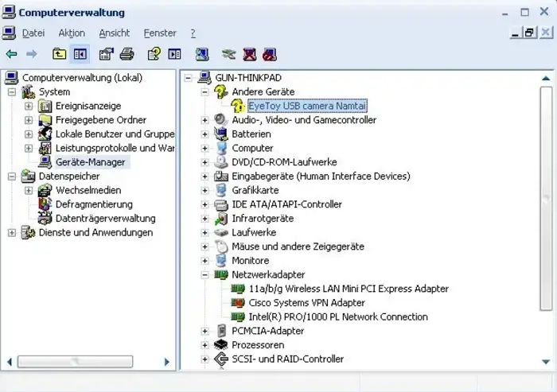Click the Up One Level folder icon
This screenshot has width=557, height=392.
pyautogui.click(x=60, y=54)
